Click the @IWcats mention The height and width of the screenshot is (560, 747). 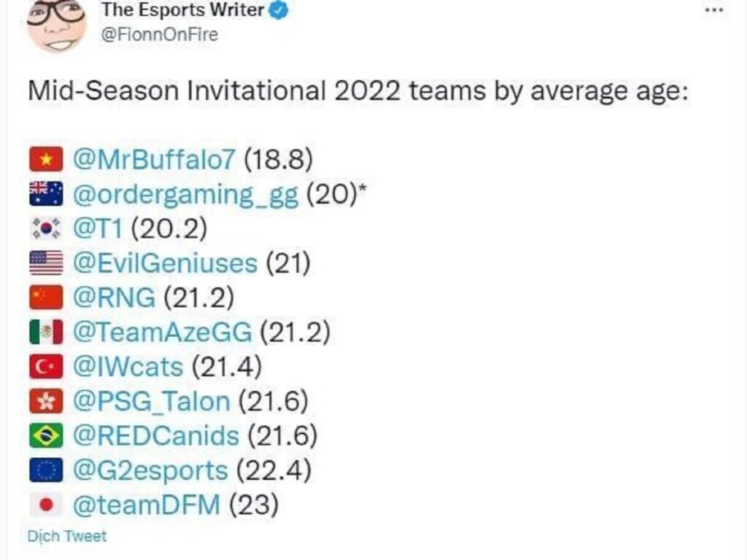pyautogui.click(x=128, y=367)
